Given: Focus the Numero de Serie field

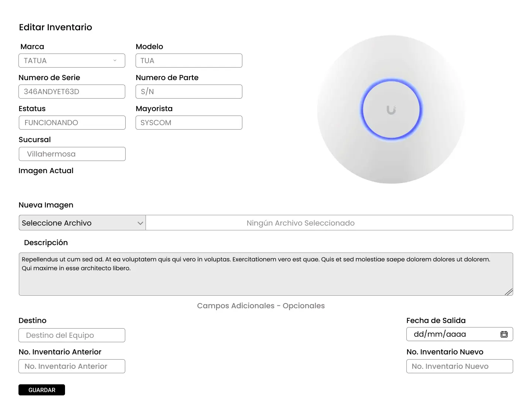Looking at the screenshot, I should click(72, 92).
